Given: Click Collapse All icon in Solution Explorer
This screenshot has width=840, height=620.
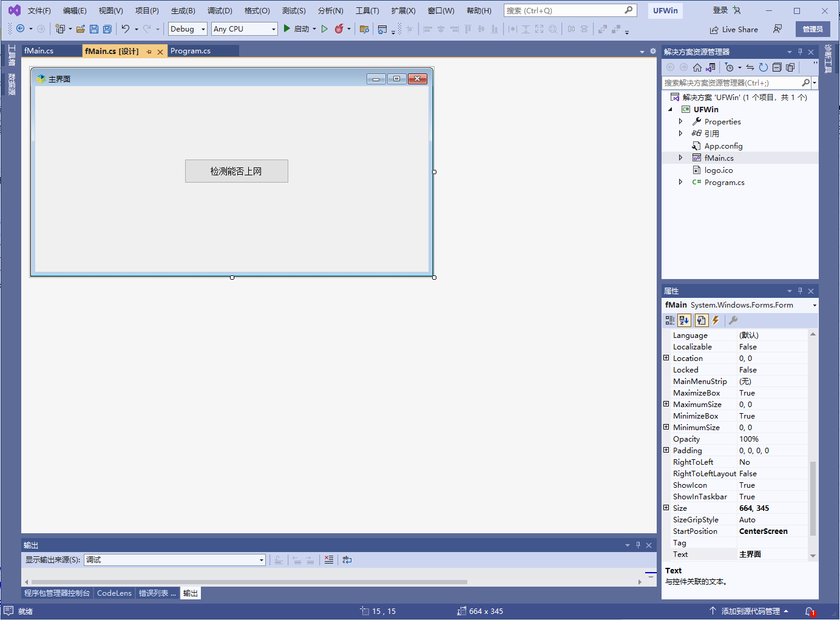Looking at the screenshot, I should coord(777,67).
